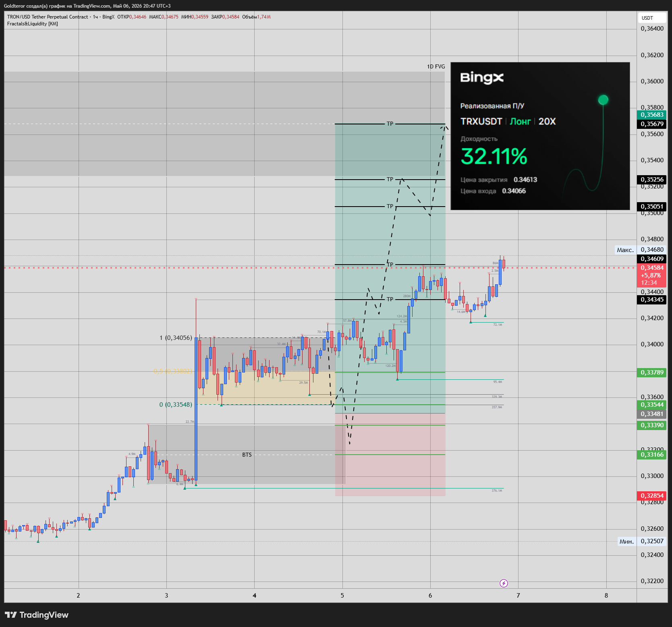
Task: Click the green 0,33390 price label
Action: click(652, 425)
